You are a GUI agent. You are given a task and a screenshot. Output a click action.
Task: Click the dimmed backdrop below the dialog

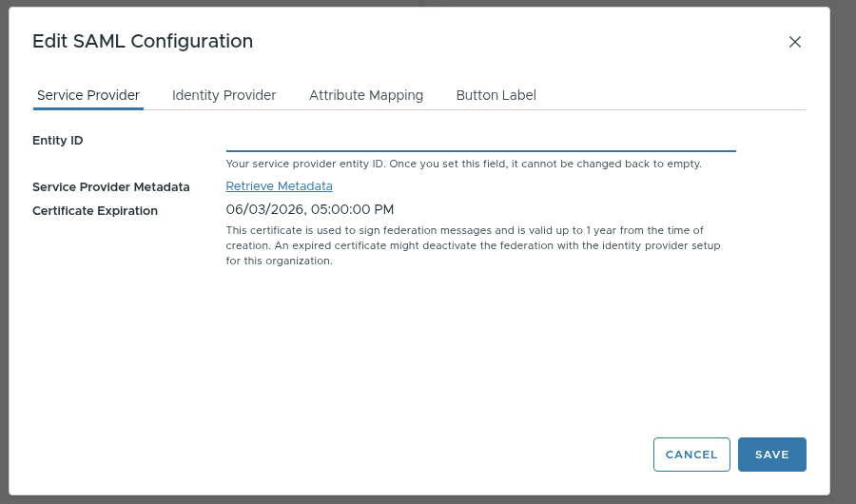(428, 499)
